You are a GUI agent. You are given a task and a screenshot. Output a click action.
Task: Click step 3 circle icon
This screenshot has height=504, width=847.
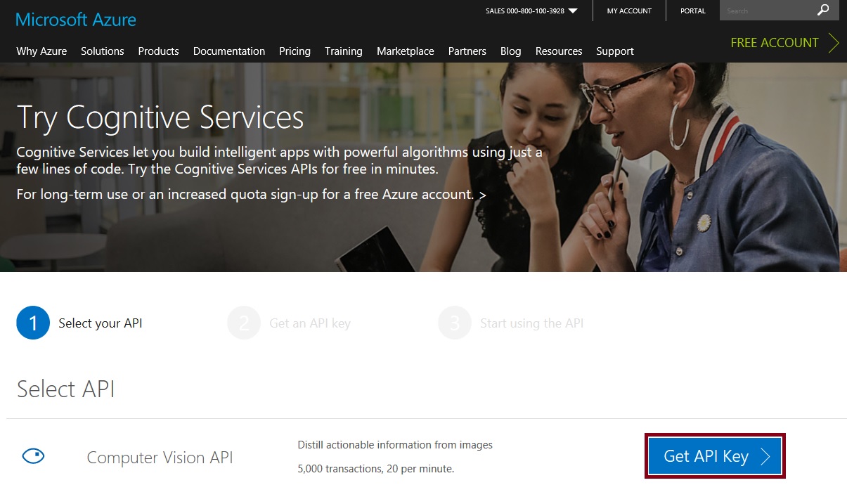point(455,323)
